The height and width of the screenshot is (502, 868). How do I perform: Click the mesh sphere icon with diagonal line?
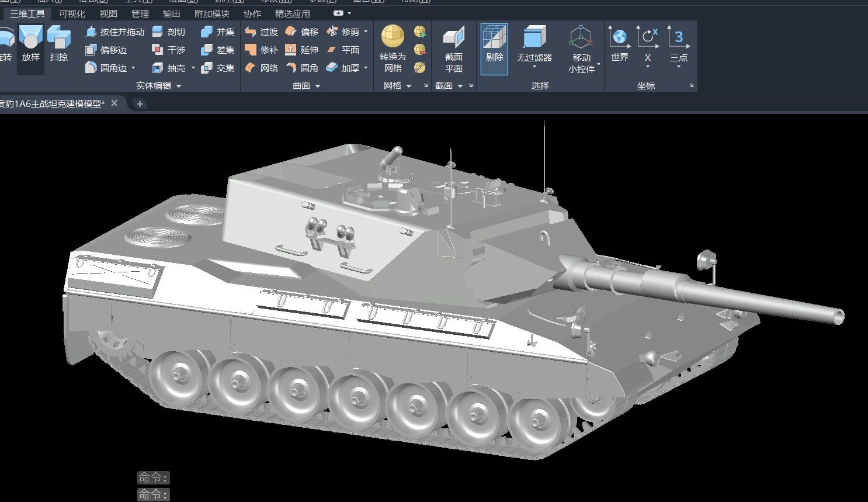pyautogui.click(x=420, y=68)
